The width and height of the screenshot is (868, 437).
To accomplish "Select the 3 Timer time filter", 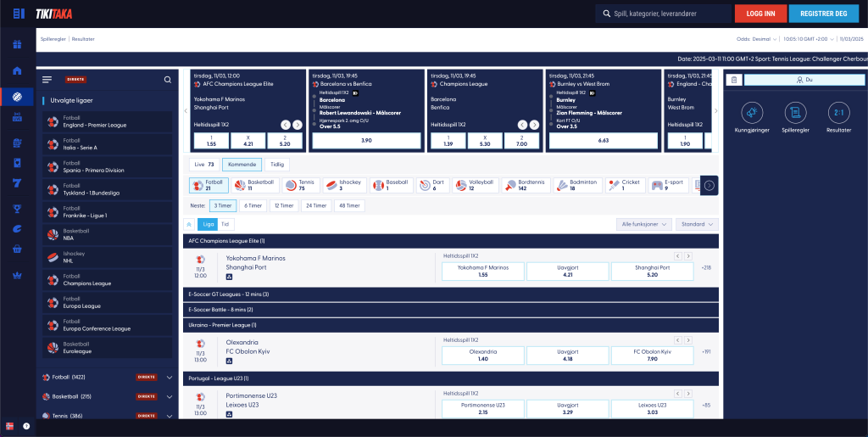I will (x=222, y=205).
